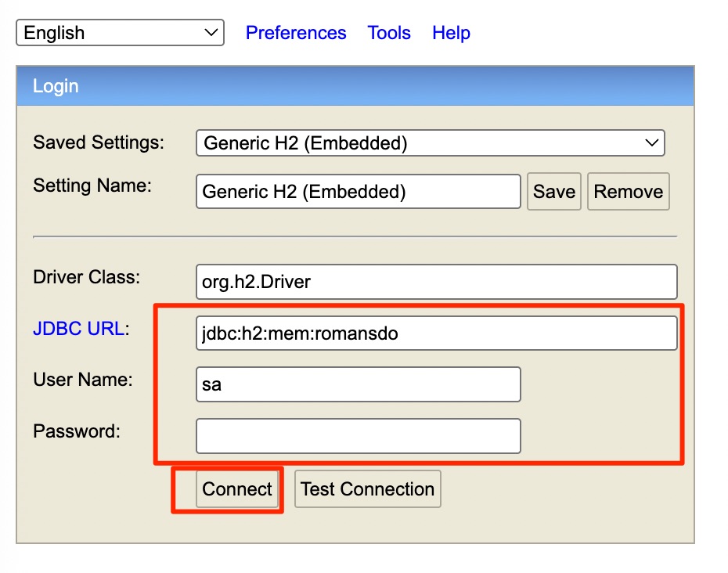
Task: Focus the Setting Name text field
Action: coord(358,192)
